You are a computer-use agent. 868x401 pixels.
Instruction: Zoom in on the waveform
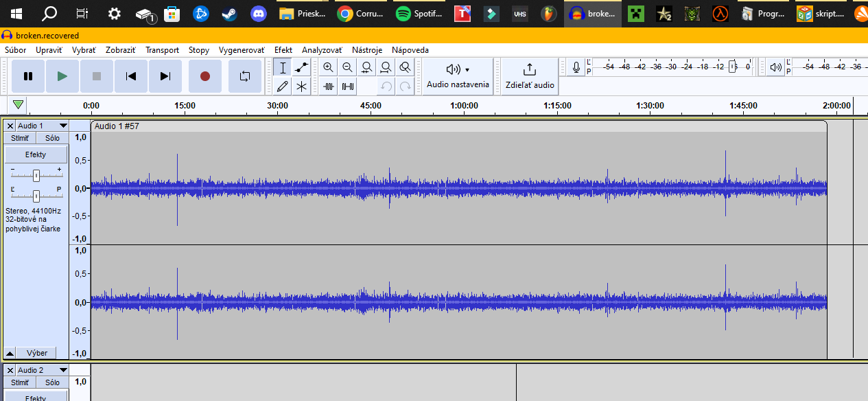pyautogui.click(x=328, y=67)
